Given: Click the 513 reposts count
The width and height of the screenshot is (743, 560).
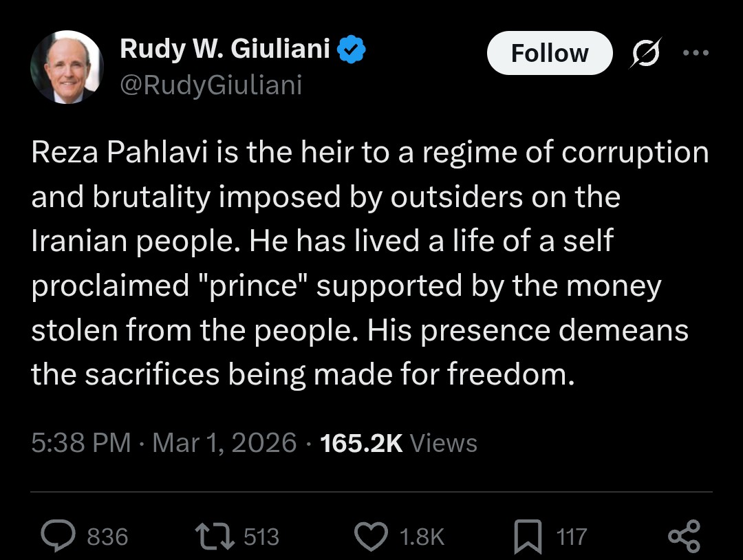Looking at the screenshot, I should click(261, 537).
